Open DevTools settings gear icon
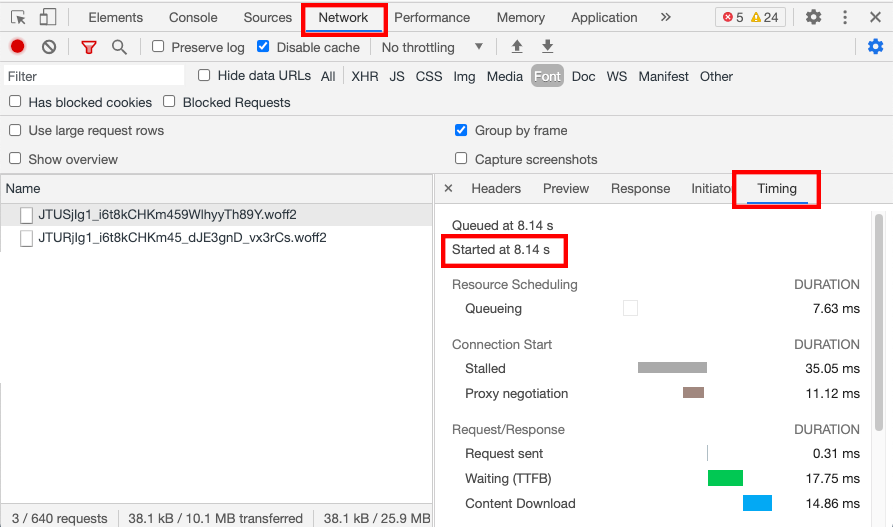This screenshot has width=893, height=527. click(814, 17)
